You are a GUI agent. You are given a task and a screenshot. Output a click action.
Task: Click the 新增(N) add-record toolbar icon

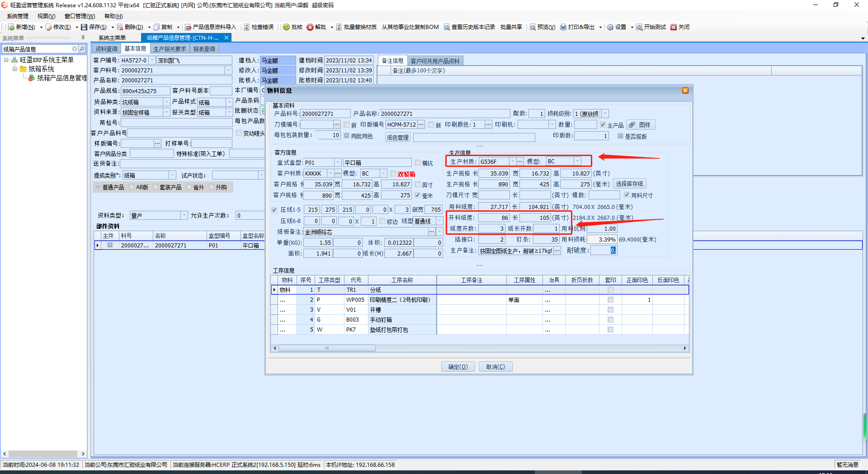pos(12,27)
